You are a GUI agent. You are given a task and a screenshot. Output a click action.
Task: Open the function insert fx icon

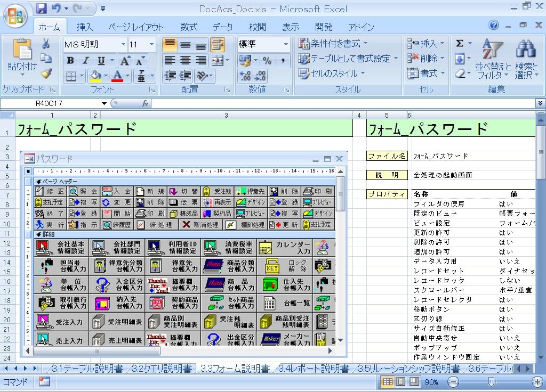[145, 103]
